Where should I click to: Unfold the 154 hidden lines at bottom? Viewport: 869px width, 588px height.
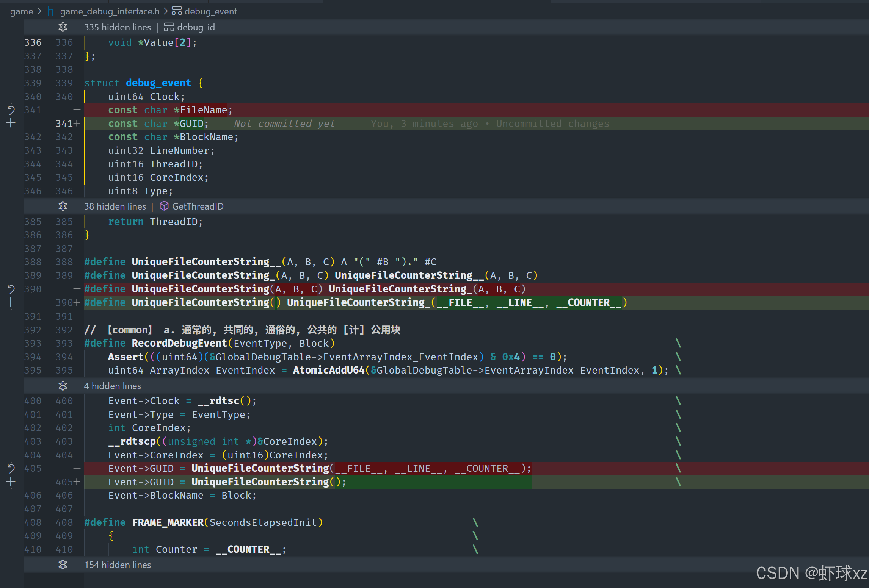63,565
